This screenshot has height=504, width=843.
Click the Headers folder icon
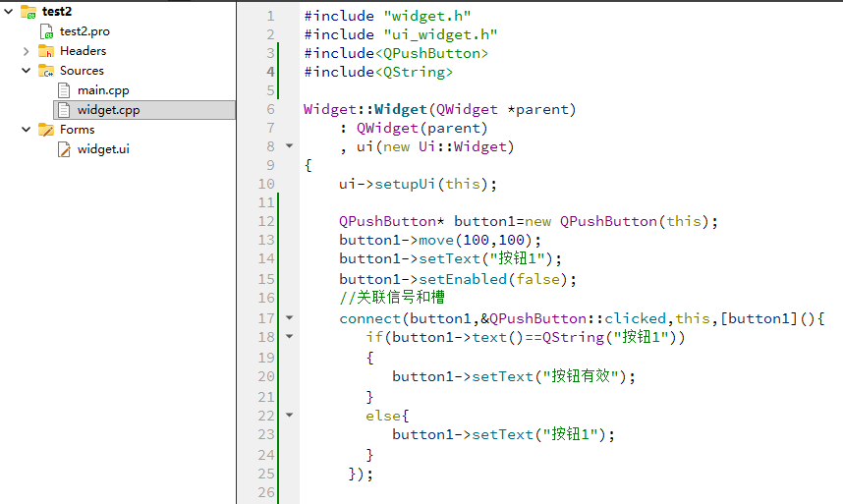(46, 51)
